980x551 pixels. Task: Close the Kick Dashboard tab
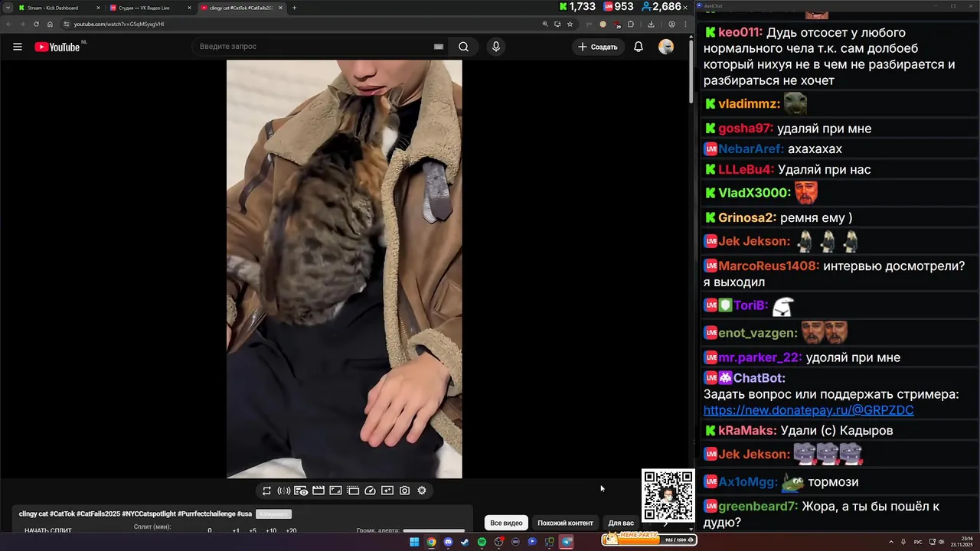[x=98, y=8]
